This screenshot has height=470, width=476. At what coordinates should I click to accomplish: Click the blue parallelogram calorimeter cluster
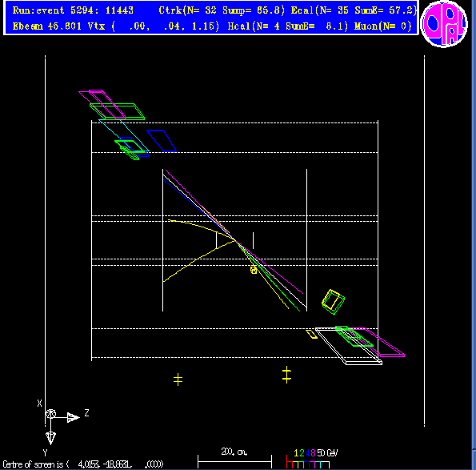tap(162, 141)
